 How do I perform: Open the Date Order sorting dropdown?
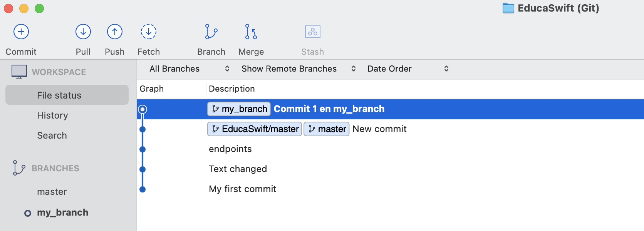tap(408, 69)
